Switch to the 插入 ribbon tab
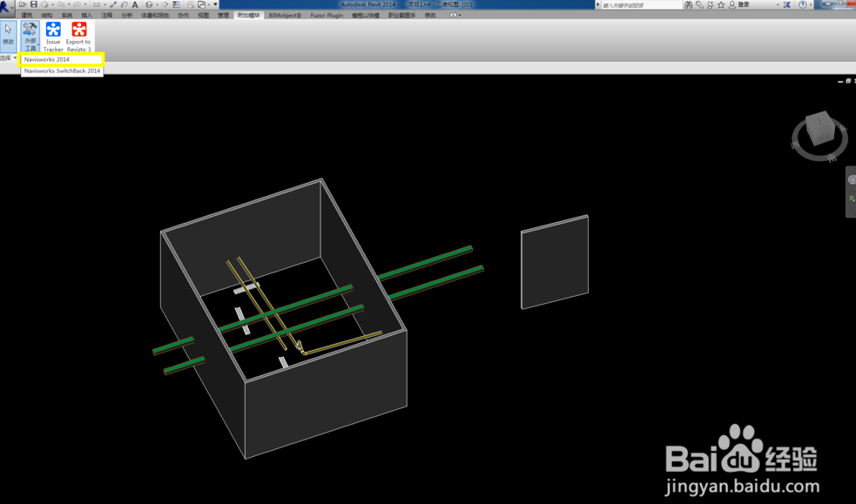 pos(87,16)
